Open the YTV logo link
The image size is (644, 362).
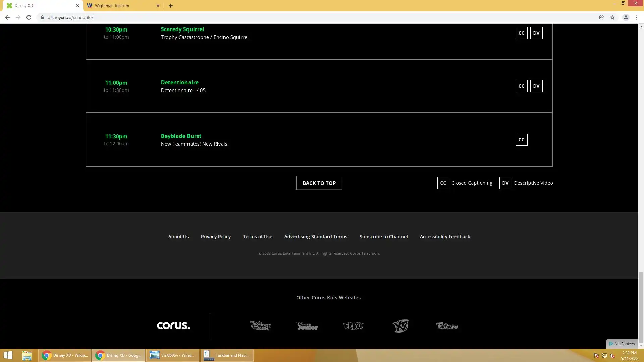coord(400,326)
